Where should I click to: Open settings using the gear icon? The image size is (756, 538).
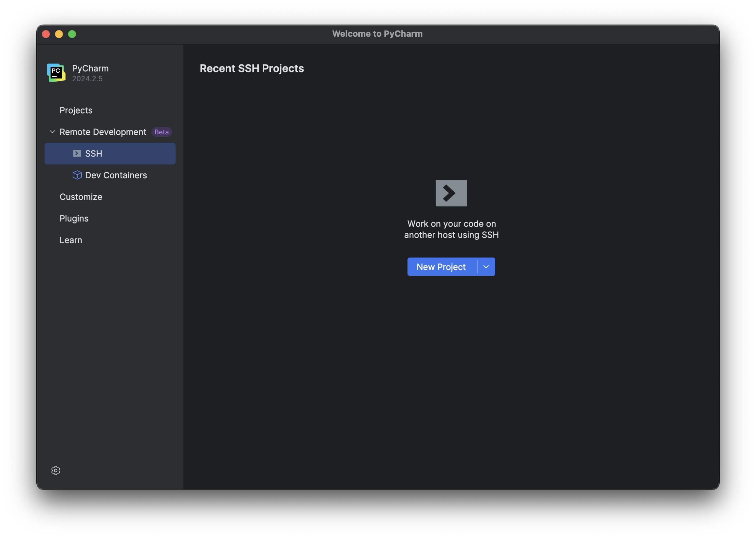click(56, 471)
